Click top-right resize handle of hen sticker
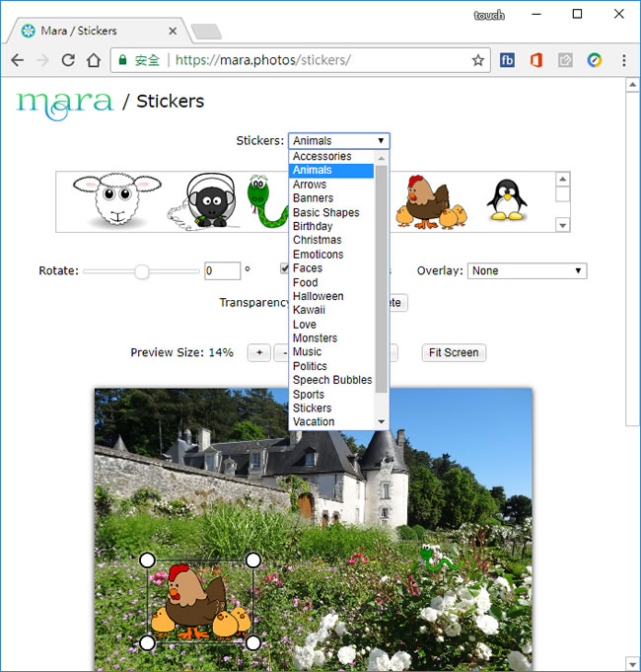 [x=253, y=560]
